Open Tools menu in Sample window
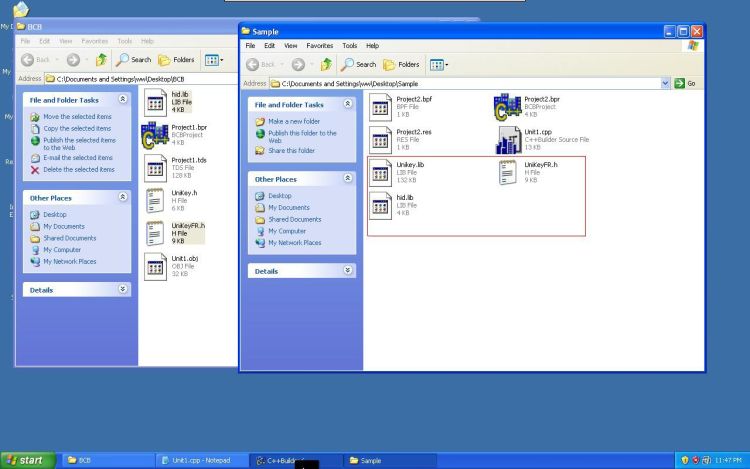This screenshot has height=469, width=750. coord(350,46)
